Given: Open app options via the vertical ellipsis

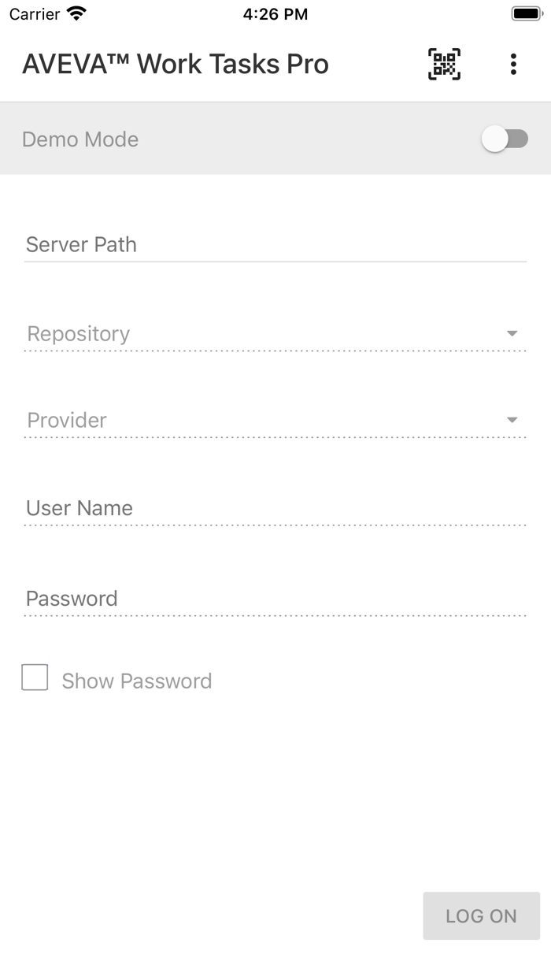Looking at the screenshot, I should [x=514, y=64].
